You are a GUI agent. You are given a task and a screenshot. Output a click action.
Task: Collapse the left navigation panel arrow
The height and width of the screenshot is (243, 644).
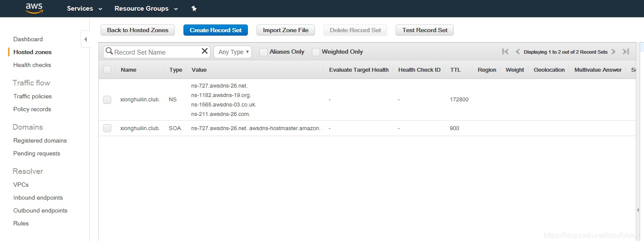tap(85, 39)
